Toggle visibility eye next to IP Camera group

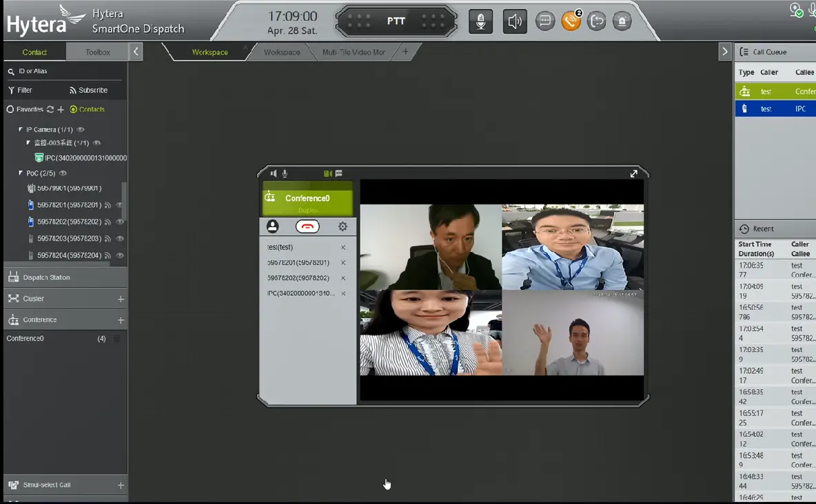pos(81,129)
